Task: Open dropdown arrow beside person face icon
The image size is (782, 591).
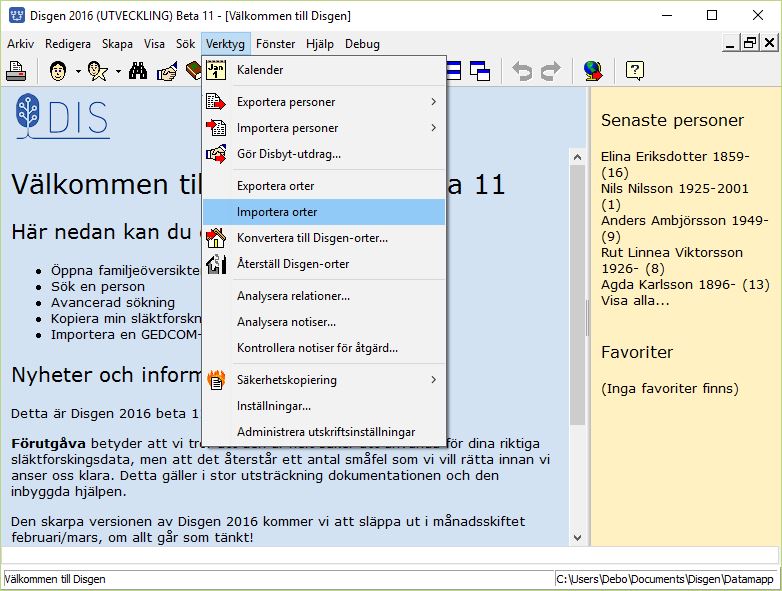Action: pyautogui.click(x=78, y=71)
